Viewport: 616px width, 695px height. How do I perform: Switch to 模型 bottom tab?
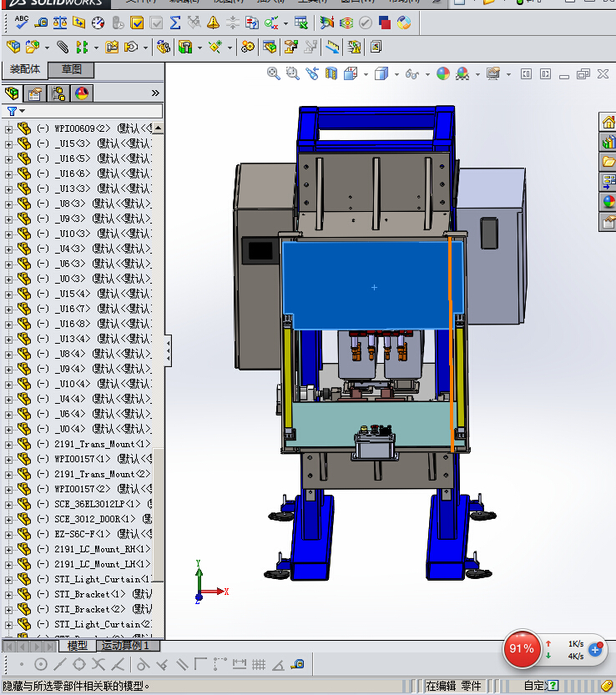tap(78, 646)
